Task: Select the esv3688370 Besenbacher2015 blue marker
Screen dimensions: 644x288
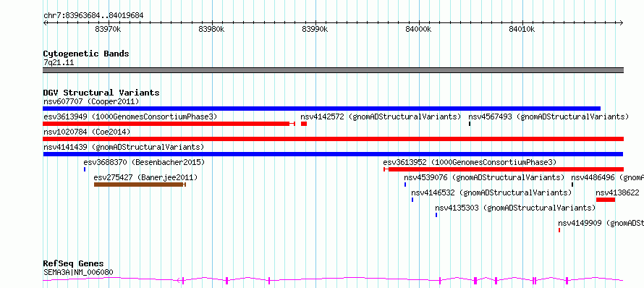Action: point(85,169)
